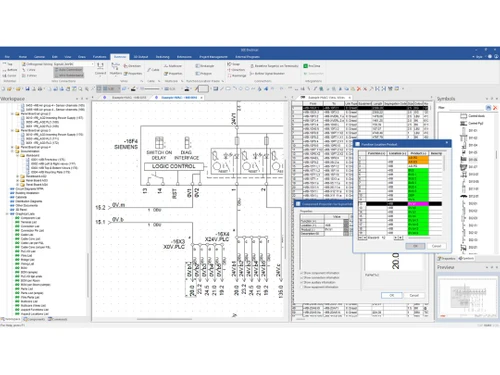The height and width of the screenshot is (375, 500).
Task: Click OK in the Function Location Product dialog
Action: click(x=415, y=246)
